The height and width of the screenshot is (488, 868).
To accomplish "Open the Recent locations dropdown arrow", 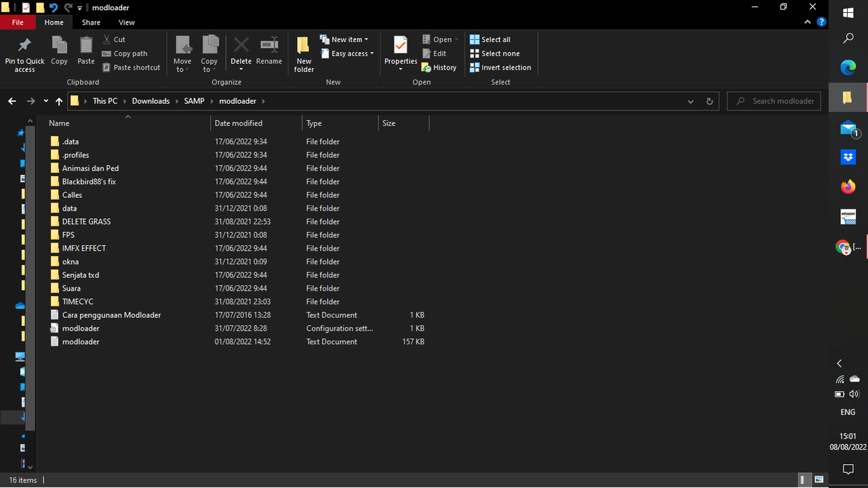I will click(45, 101).
